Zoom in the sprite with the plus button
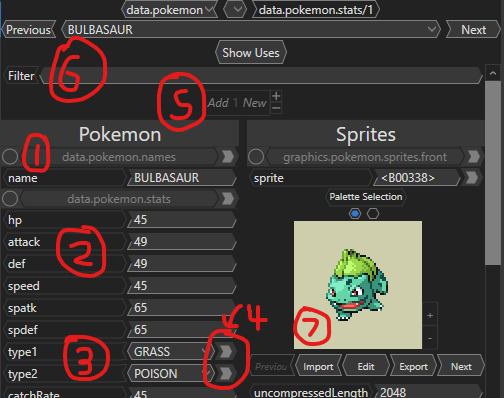The height and width of the screenshot is (398, 504). pos(430,315)
